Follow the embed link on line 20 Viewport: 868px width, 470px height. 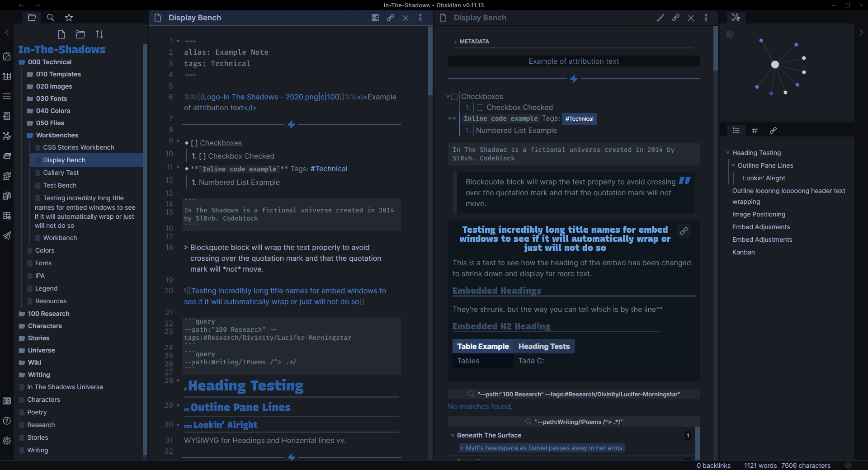click(x=285, y=296)
